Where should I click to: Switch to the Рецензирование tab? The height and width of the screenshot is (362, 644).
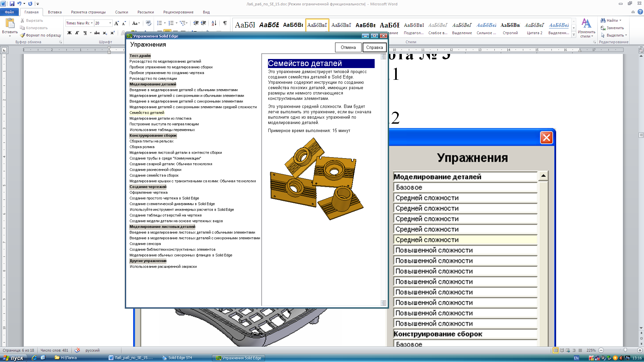pos(178,12)
